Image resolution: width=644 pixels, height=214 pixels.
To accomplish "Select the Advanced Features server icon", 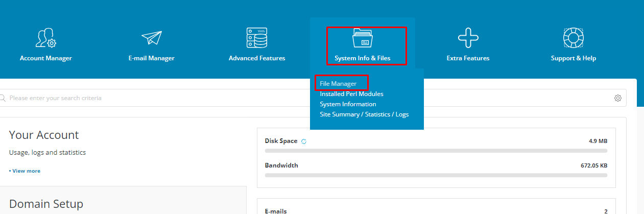I will (256, 38).
